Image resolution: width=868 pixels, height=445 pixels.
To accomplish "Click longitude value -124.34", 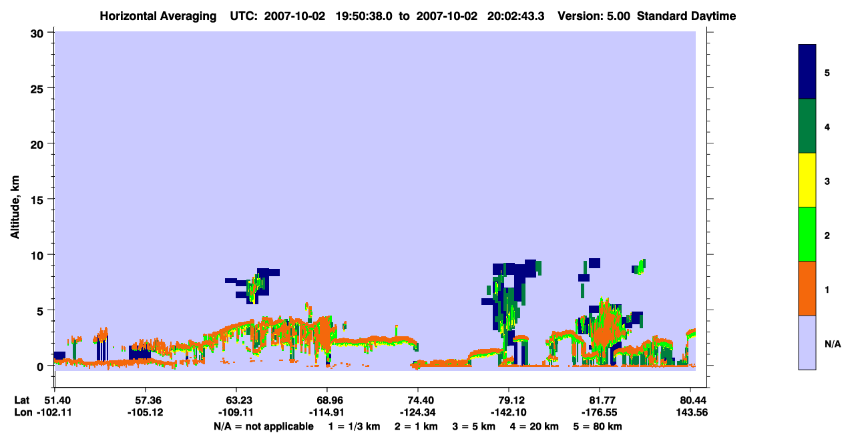I will pyautogui.click(x=418, y=412).
